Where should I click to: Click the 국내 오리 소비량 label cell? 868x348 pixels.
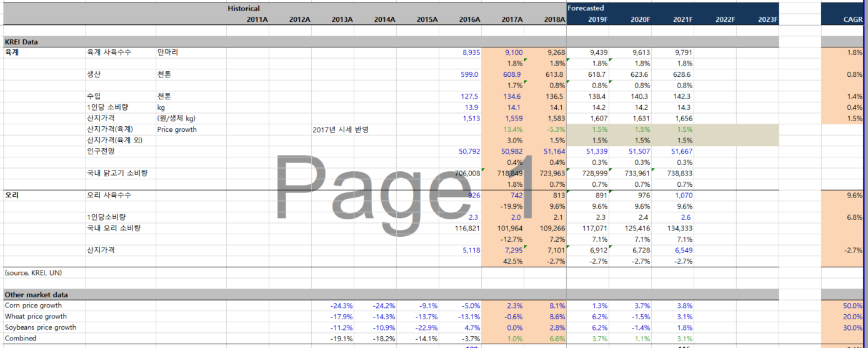(113, 228)
